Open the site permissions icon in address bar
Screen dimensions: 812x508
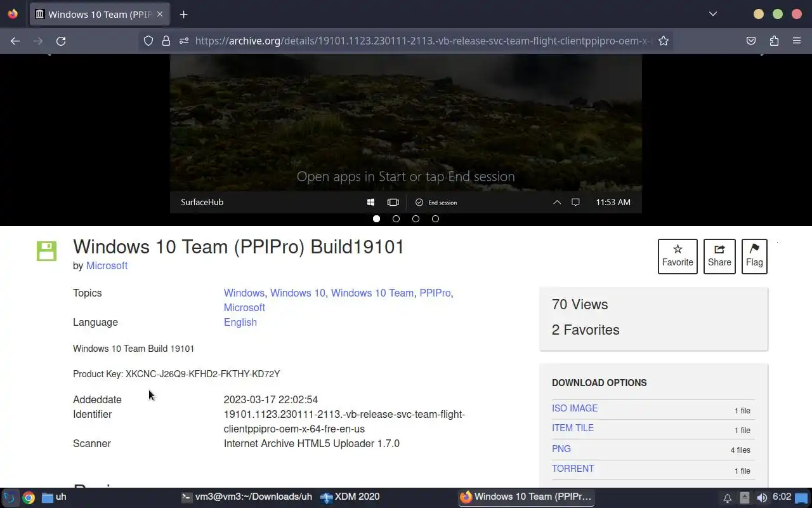[x=184, y=41]
